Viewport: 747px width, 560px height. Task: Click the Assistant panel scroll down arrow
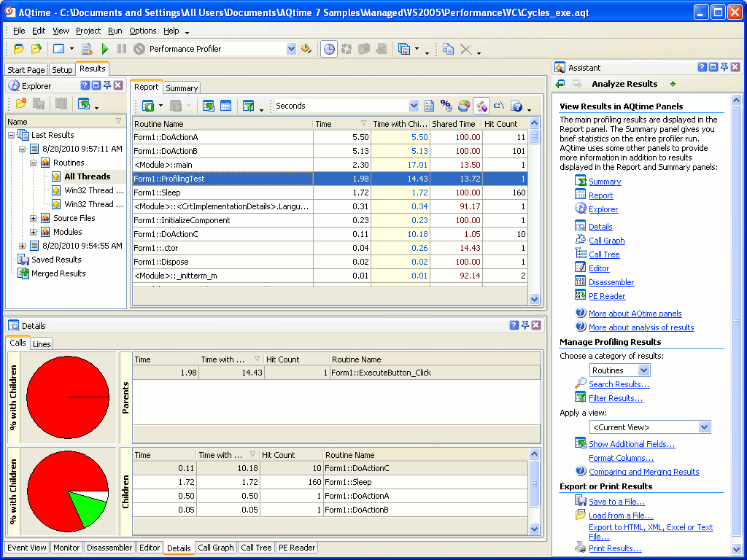tap(735, 550)
